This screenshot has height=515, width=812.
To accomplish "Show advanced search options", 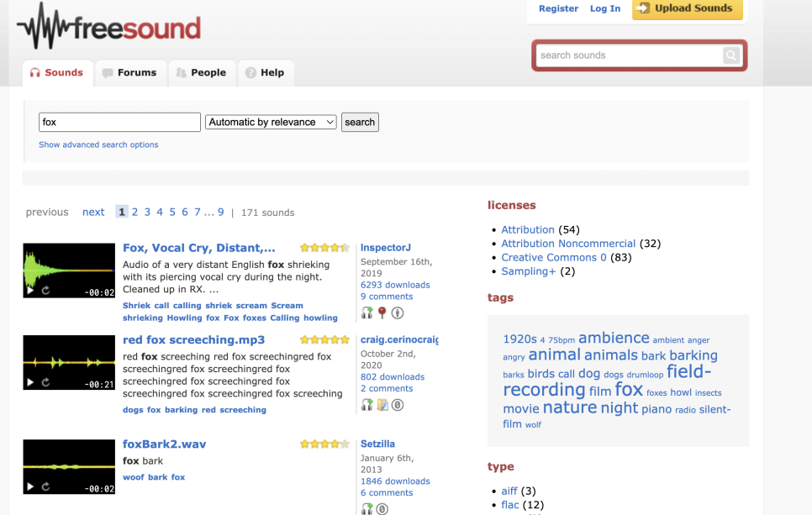I will [98, 145].
